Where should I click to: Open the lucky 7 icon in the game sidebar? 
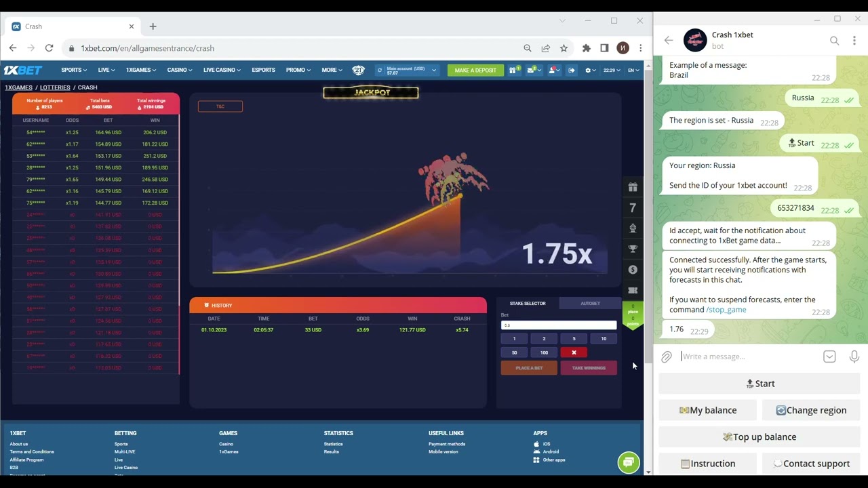coord(633,208)
